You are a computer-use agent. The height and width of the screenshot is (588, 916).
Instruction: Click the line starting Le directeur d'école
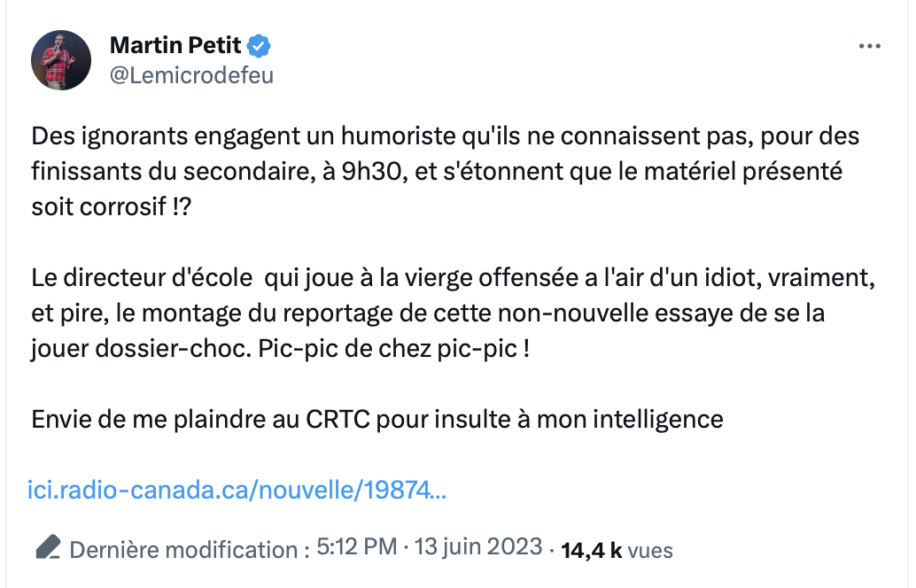pyautogui.click(x=454, y=278)
